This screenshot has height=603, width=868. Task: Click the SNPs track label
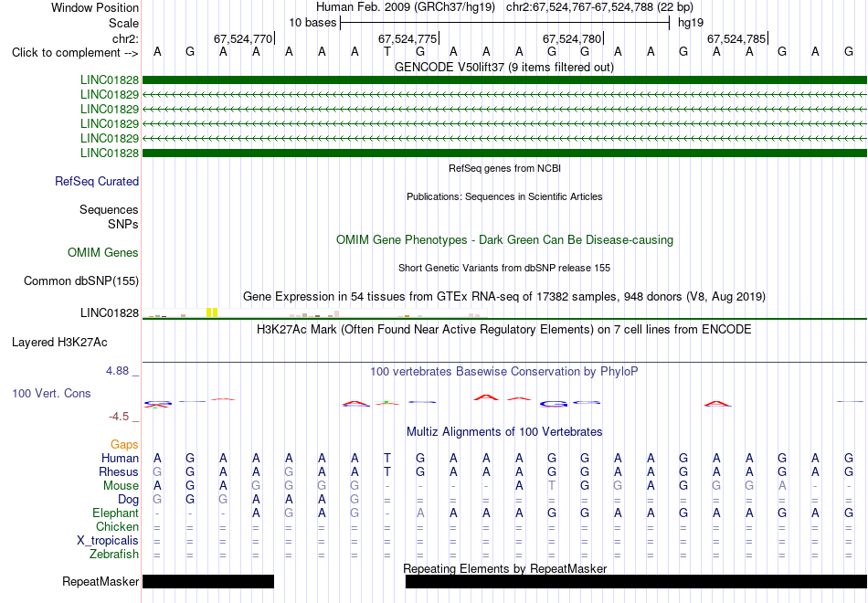(x=123, y=224)
